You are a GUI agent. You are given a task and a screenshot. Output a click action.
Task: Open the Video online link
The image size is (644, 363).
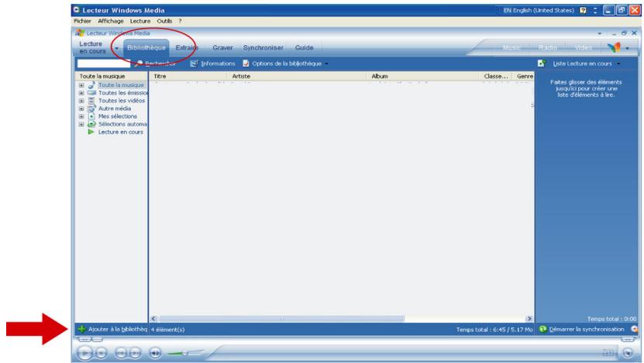[x=584, y=47]
